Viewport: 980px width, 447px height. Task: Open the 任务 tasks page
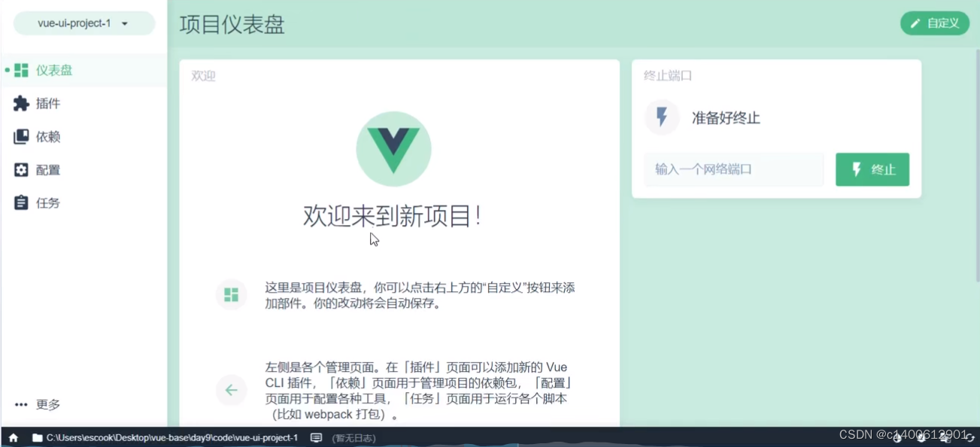pyautogui.click(x=83, y=203)
